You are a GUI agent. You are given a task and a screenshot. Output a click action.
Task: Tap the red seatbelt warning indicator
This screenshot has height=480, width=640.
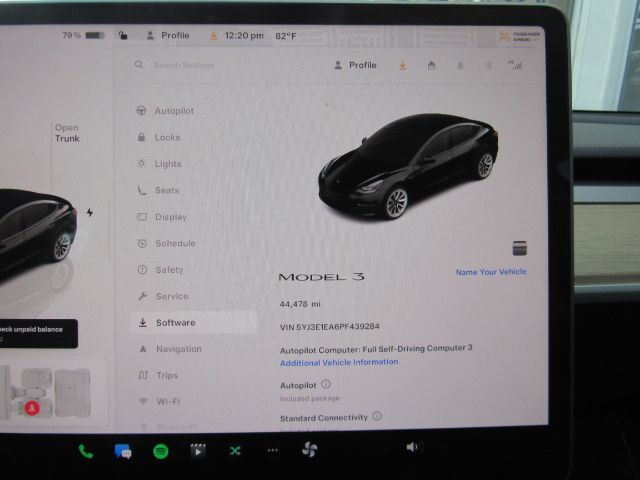point(33,408)
